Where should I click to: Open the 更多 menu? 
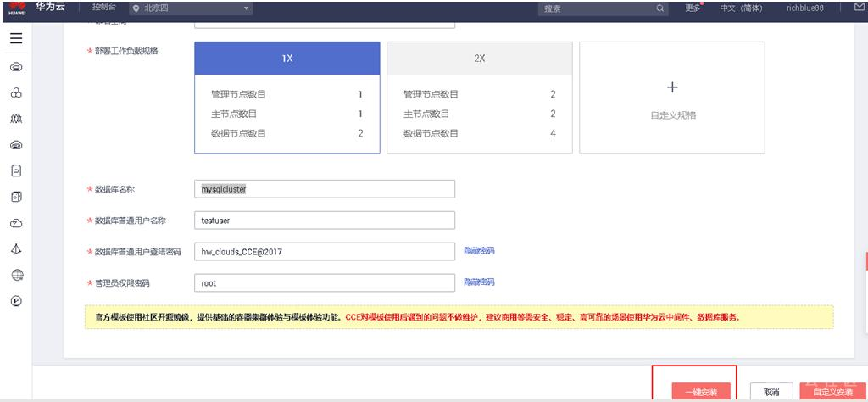click(693, 8)
